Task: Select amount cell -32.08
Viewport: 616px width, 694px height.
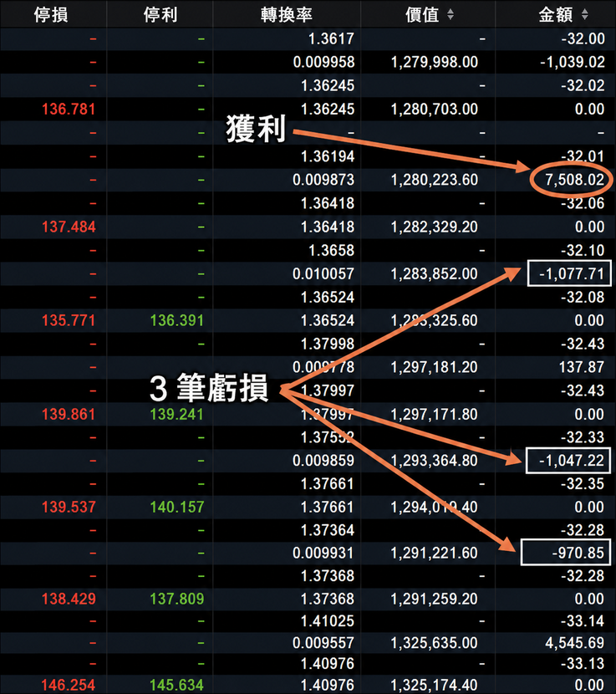Action: (x=583, y=297)
